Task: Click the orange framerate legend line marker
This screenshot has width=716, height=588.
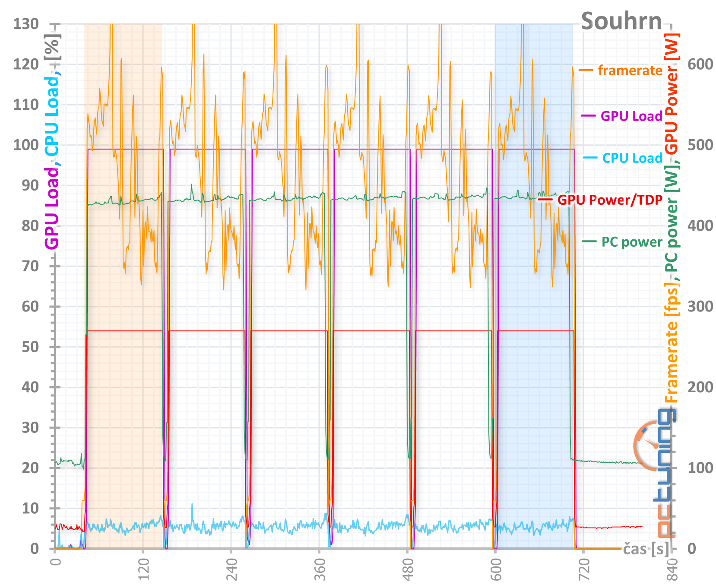Action: point(586,70)
